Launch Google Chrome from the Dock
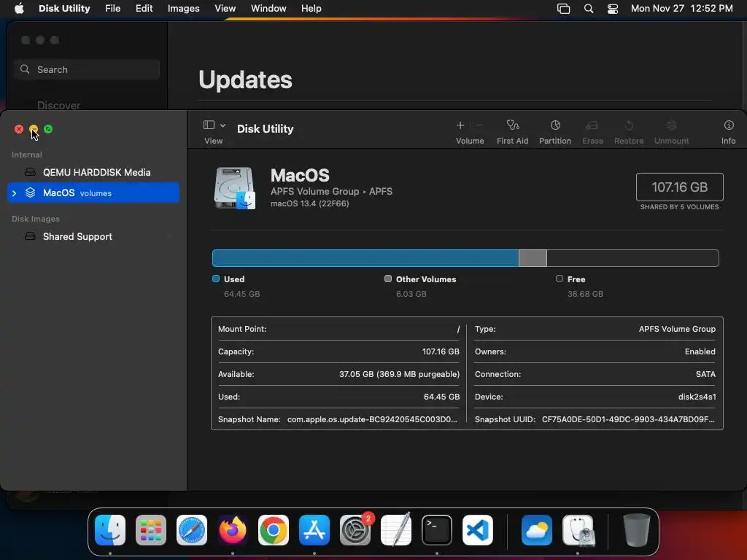The width and height of the screenshot is (747, 560). (x=274, y=530)
